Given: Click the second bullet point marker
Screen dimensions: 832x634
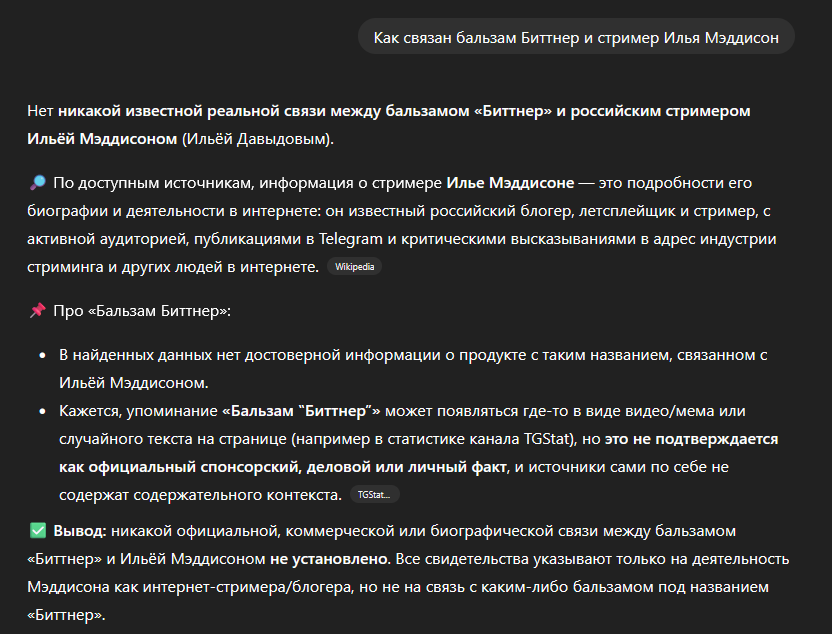Looking at the screenshot, I should click(42, 412).
